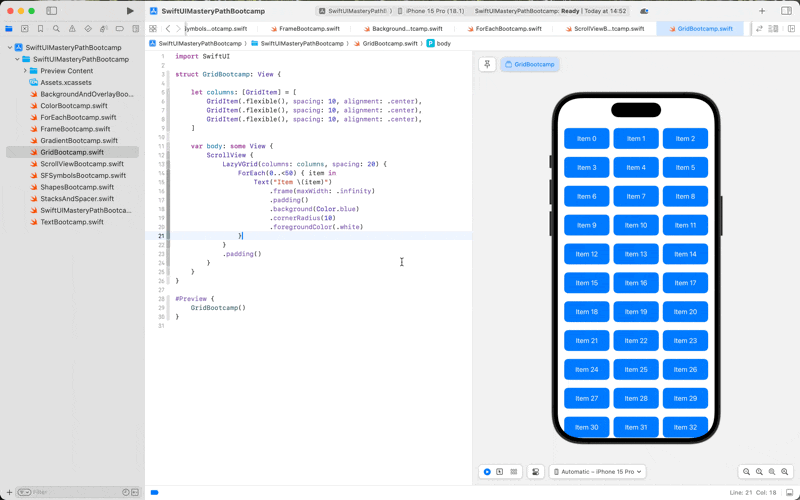Image resolution: width=800 pixels, height=500 pixels.
Task: Add a new file with the navigator plus button
Action: 9,492
